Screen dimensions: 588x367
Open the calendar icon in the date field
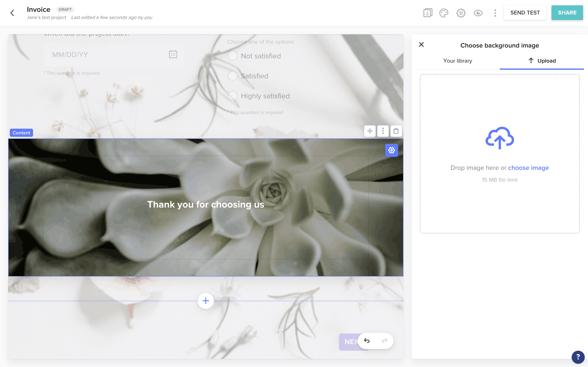point(173,54)
